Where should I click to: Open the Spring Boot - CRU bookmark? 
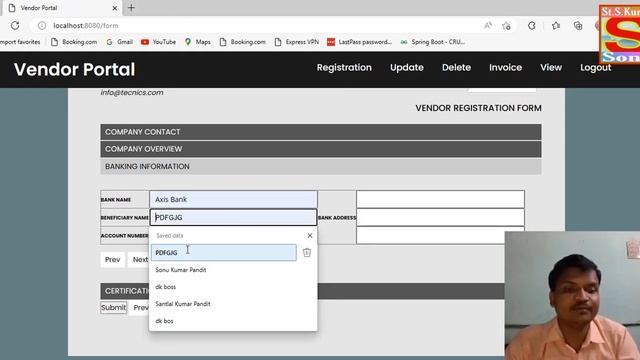tap(433, 42)
